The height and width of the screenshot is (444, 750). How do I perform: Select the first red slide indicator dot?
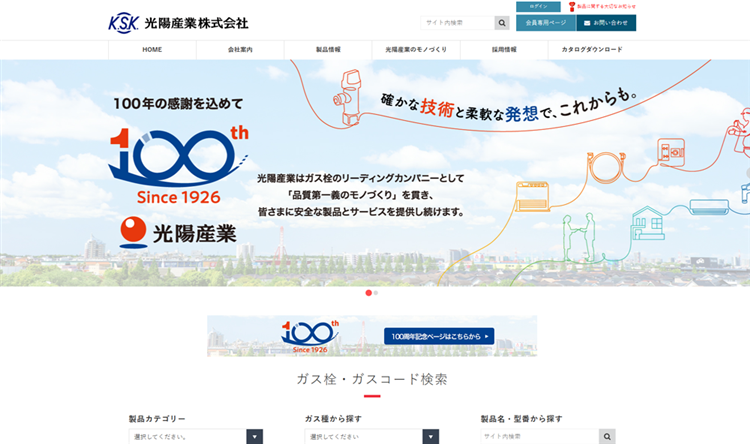tap(368, 293)
